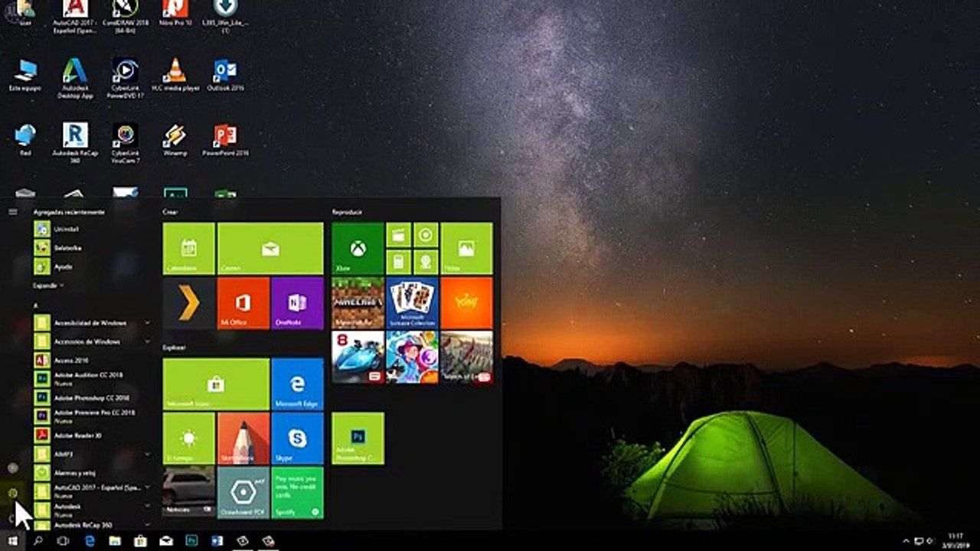
Task: Launch the Spotify tile
Action: point(297,493)
